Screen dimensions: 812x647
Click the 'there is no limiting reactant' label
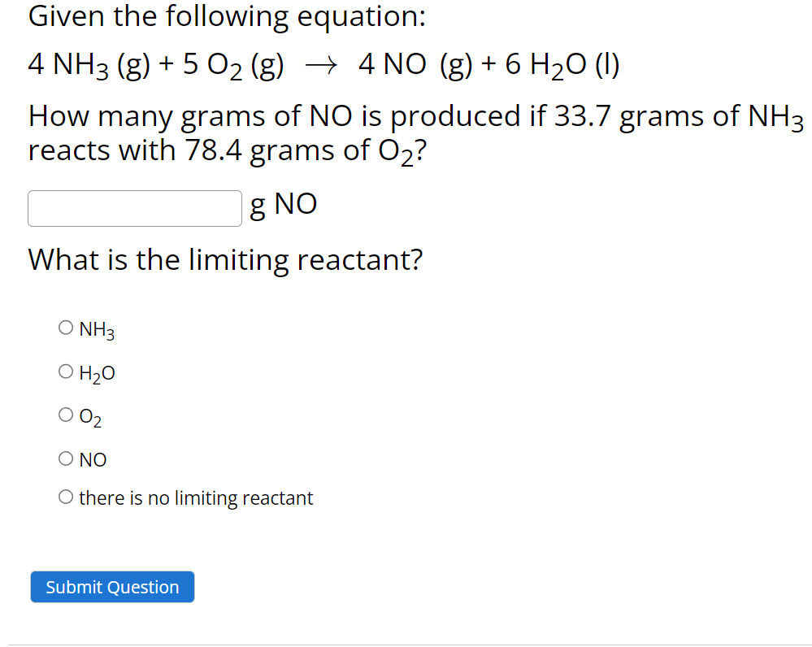[195, 497]
